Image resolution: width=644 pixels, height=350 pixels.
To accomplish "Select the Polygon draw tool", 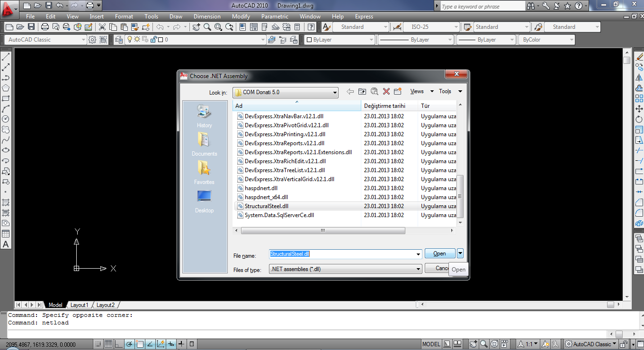I will [x=6, y=88].
